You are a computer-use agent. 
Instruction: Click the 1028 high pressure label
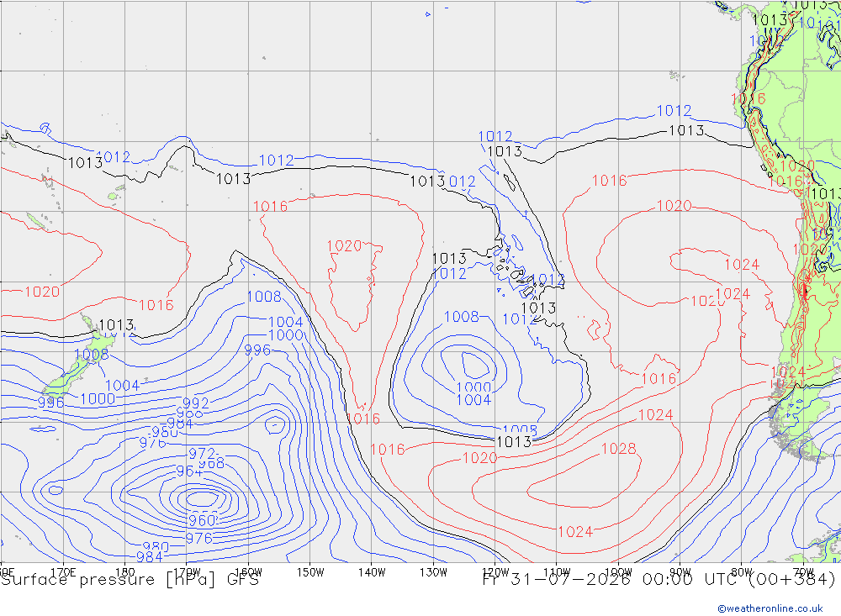click(x=618, y=449)
